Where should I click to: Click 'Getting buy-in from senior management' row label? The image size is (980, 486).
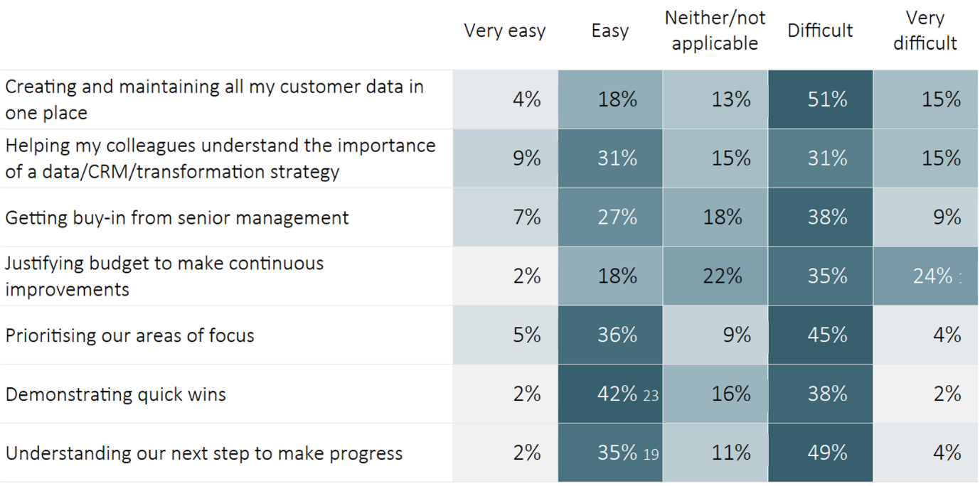[x=177, y=217]
